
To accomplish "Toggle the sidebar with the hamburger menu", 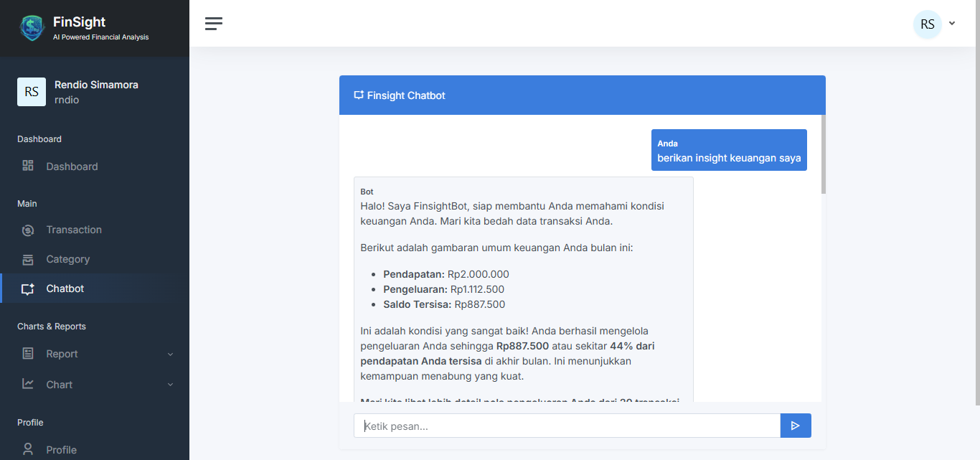I will coord(214,24).
